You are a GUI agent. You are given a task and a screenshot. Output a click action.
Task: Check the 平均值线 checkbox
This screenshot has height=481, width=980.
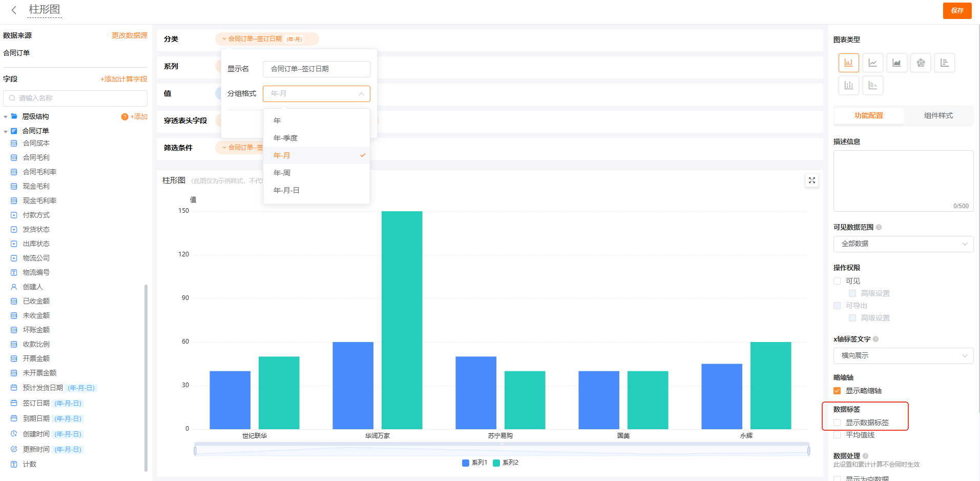837,435
